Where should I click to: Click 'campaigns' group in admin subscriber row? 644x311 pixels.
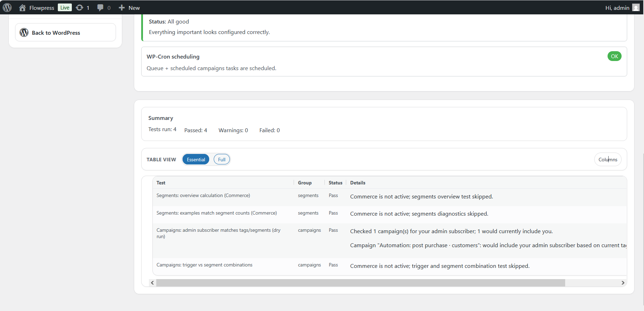[x=309, y=230]
